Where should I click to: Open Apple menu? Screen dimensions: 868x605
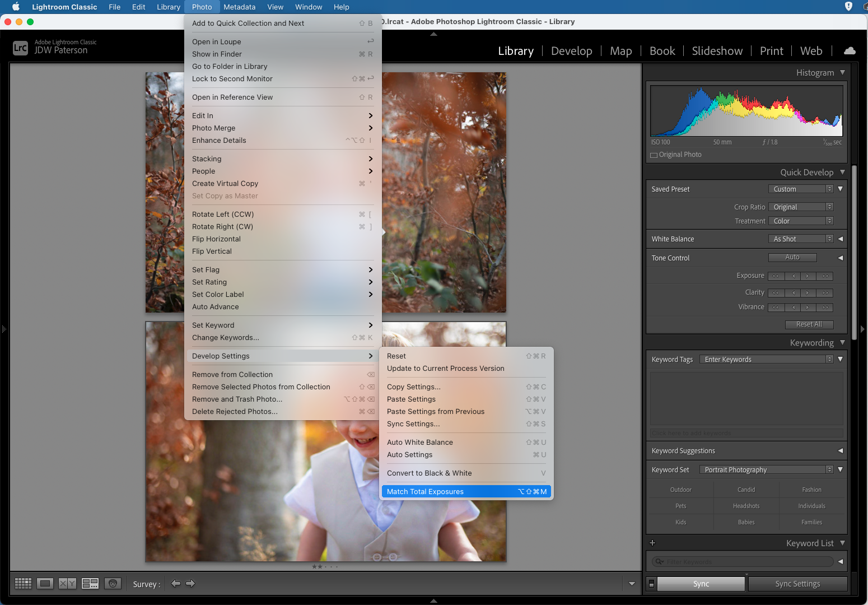coord(16,7)
